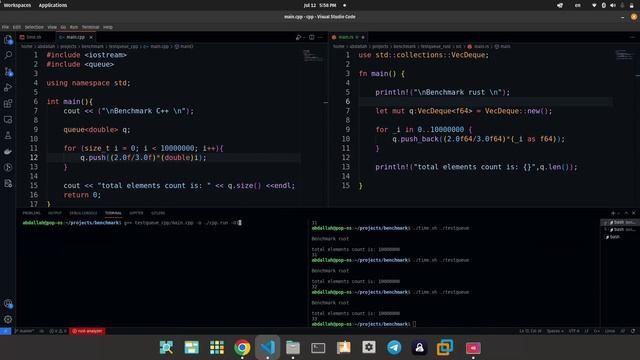Switch to the Debug Console panel tab
Viewport: 640px width, 360px height.
point(83,213)
